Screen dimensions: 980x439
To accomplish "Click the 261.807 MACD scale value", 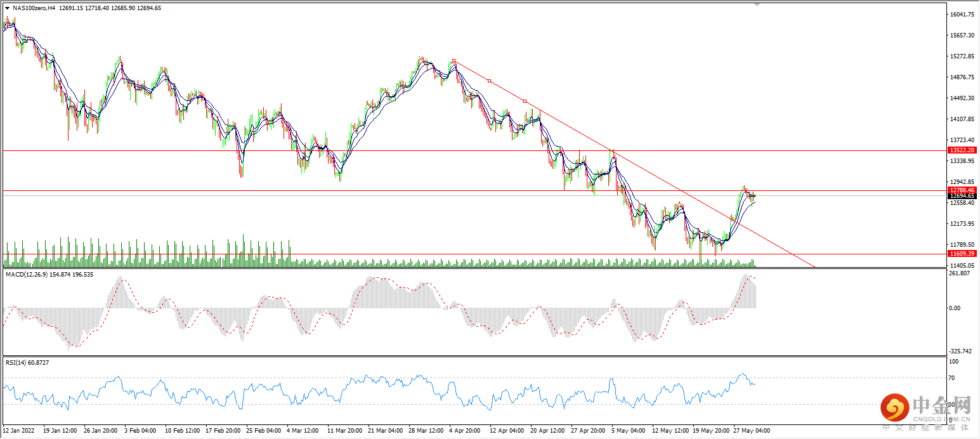I will (x=960, y=273).
